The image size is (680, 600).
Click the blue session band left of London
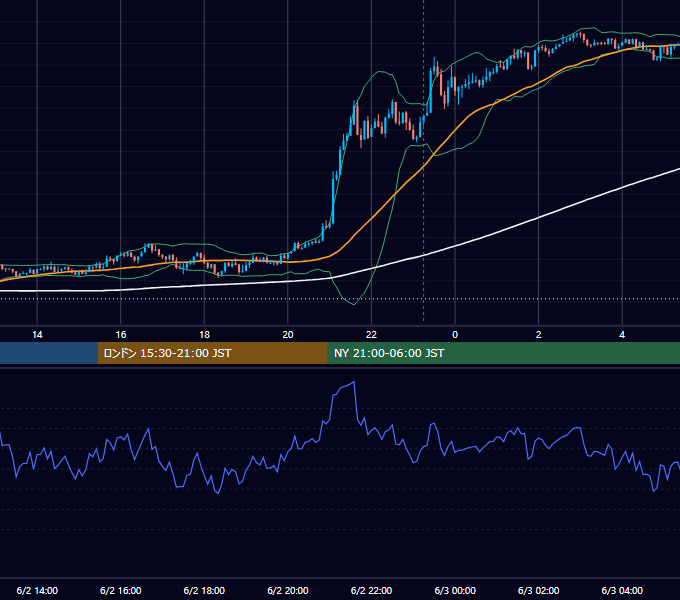pyautogui.click(x=49, y=353)
